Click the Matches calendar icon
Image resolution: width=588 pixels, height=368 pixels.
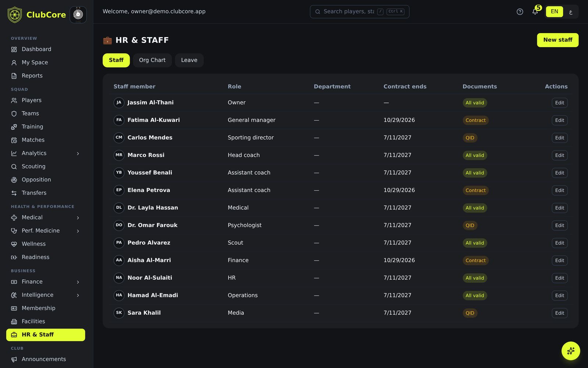click(x=14, y=140)
